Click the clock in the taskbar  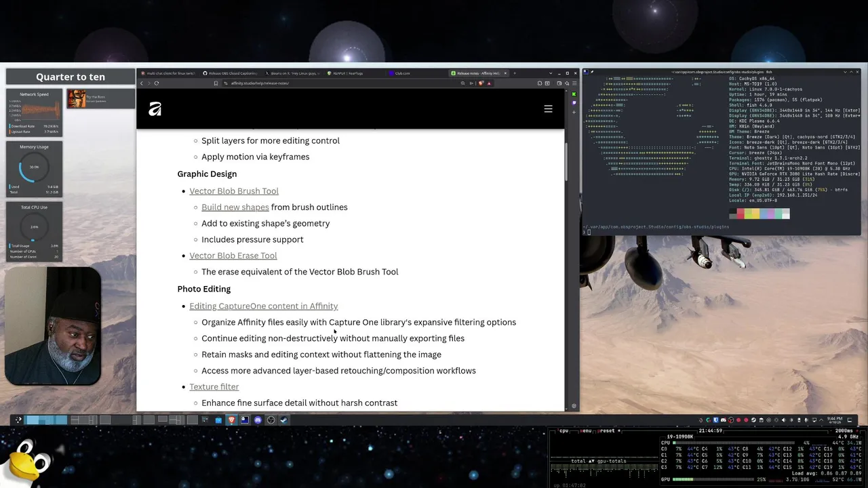[x=835, y=420]
